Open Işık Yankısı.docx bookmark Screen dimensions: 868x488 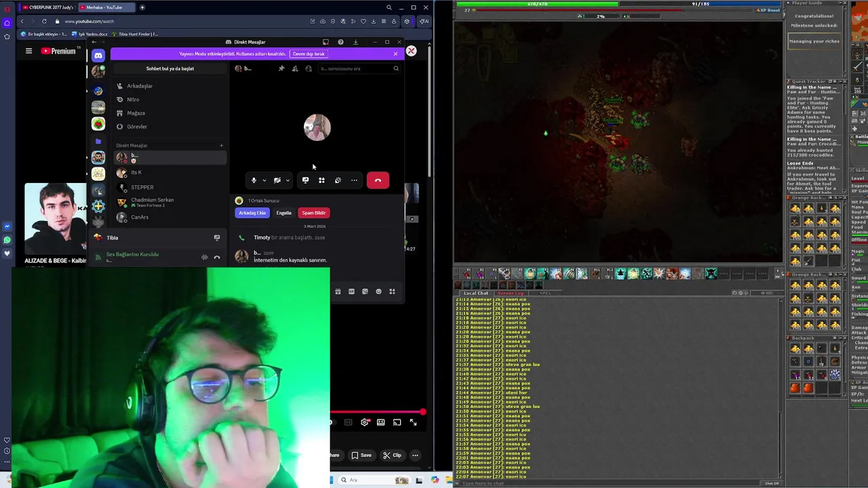(x=90, y=34)
